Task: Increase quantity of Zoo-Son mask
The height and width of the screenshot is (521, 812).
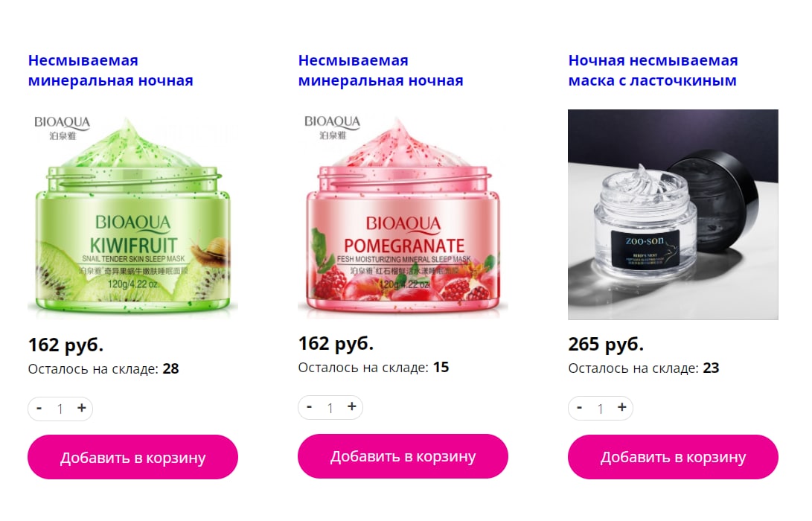Action: coord(622,408)
